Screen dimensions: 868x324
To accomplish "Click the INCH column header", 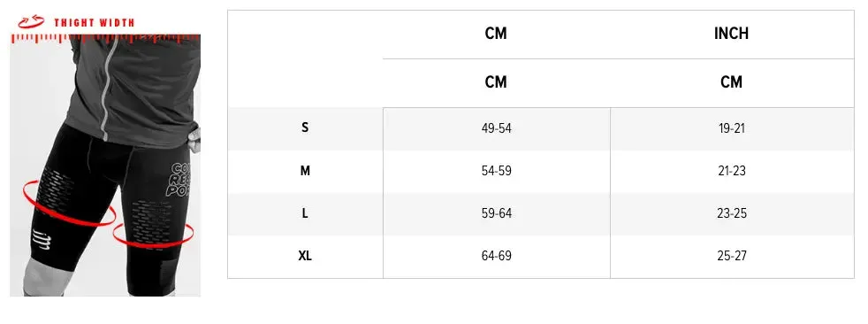I will coord(731,34).
